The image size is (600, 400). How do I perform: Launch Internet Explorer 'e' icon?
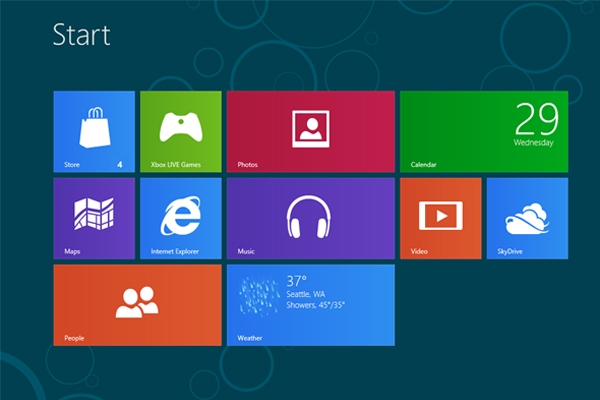coord(181,216)
